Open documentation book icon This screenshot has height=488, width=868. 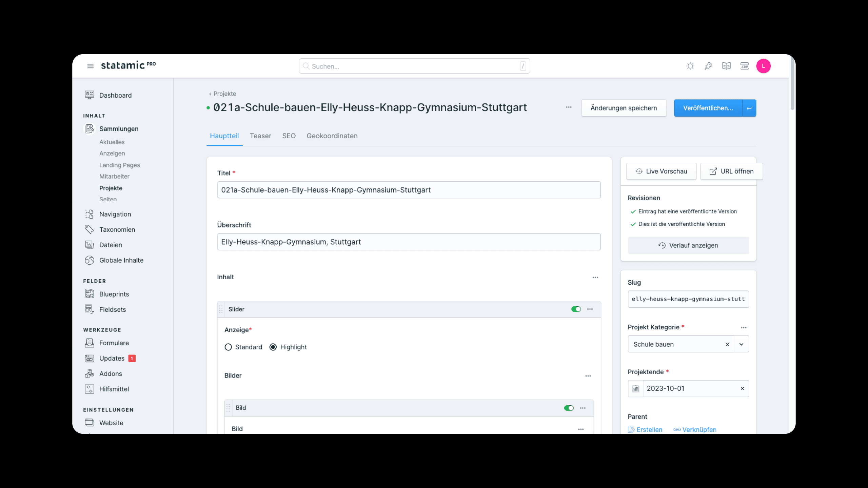tap(726, 66)
